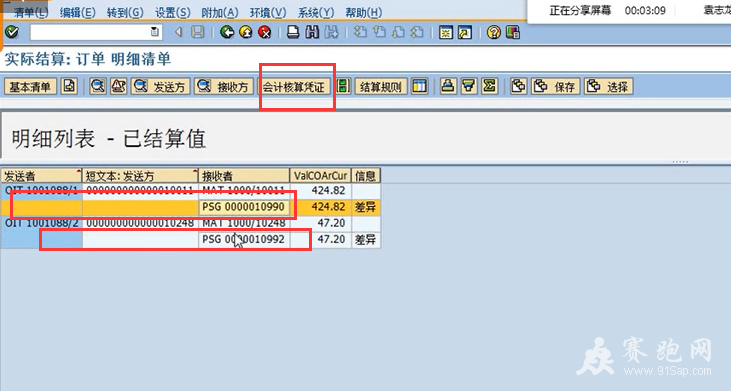Click the green checkmark Enter icon
Image resolution: width=731 pixels, height=391 pixels.
pos(12,32)
